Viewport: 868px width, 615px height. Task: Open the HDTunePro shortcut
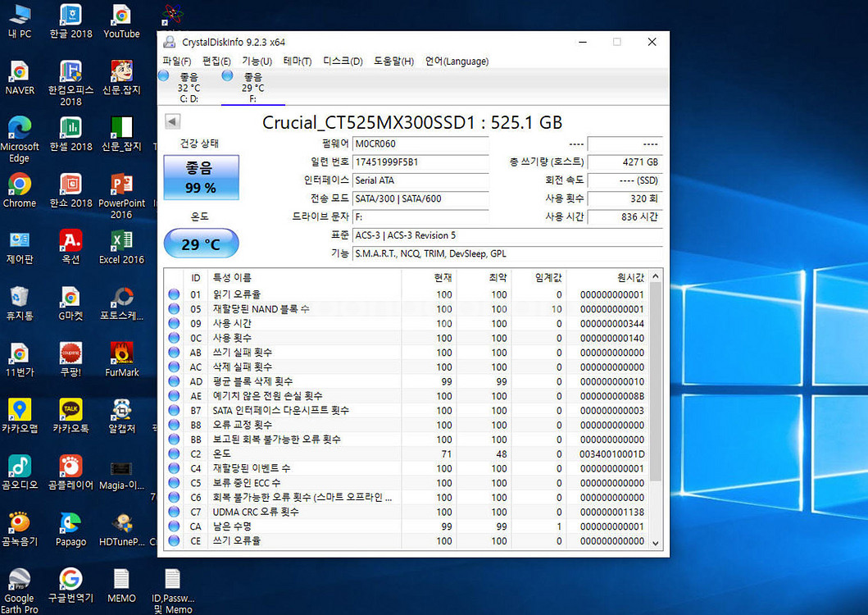tap(121, 529)
